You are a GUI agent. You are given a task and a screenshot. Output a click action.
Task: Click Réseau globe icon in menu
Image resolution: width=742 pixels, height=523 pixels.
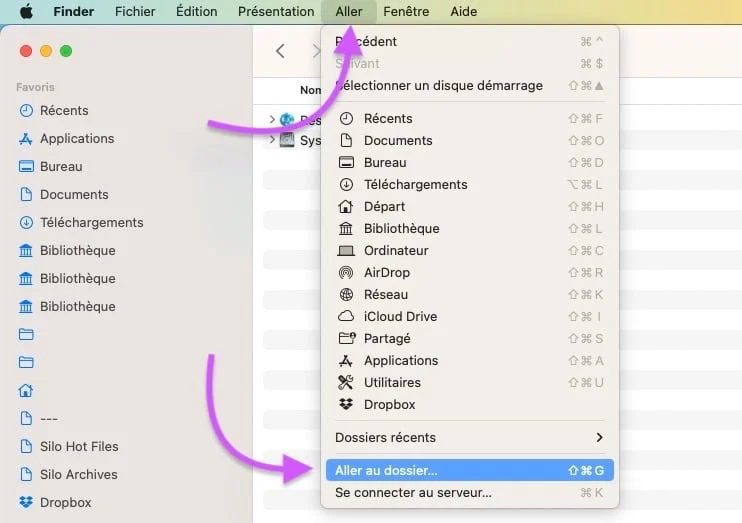click(346, 294)
